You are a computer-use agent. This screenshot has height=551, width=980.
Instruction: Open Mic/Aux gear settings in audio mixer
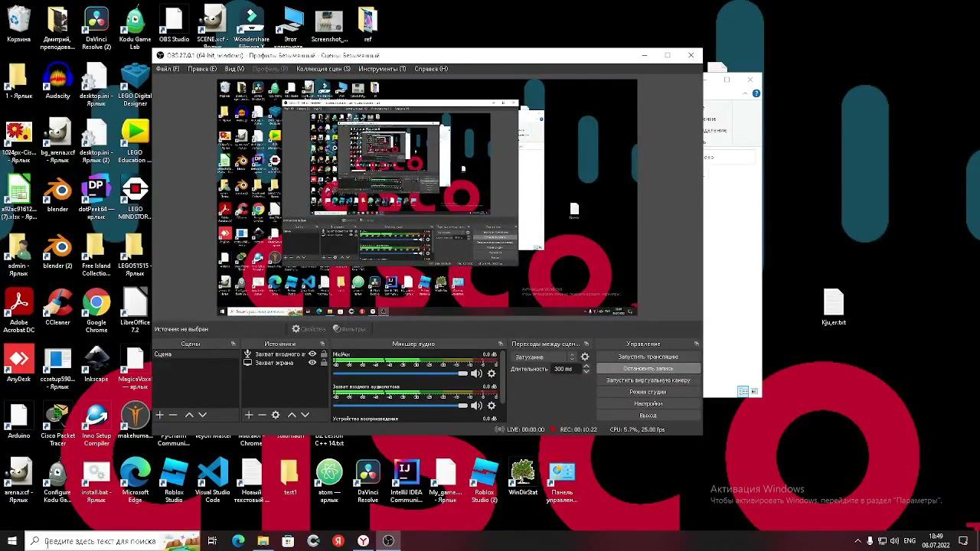[492, 373]
